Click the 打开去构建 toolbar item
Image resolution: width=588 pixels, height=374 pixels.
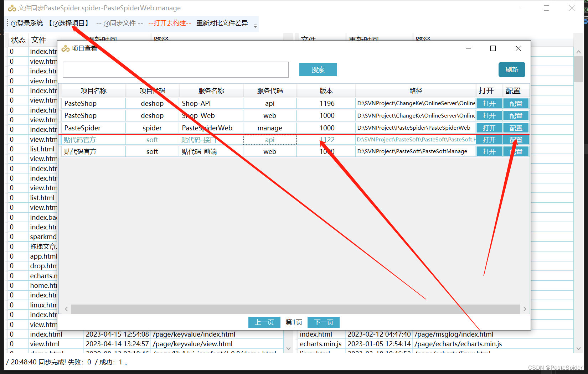coord(170,23)
